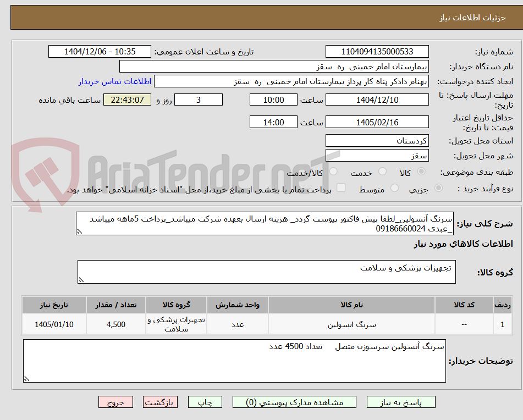Click the remaining days field 3

coord(199,100)
